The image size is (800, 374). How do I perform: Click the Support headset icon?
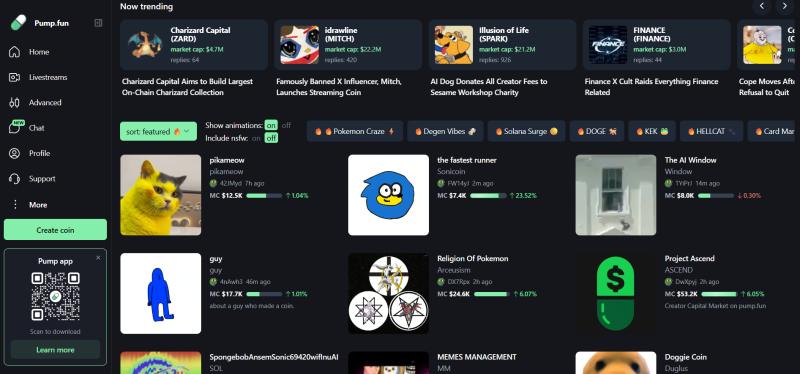click(x=14, y=179)
